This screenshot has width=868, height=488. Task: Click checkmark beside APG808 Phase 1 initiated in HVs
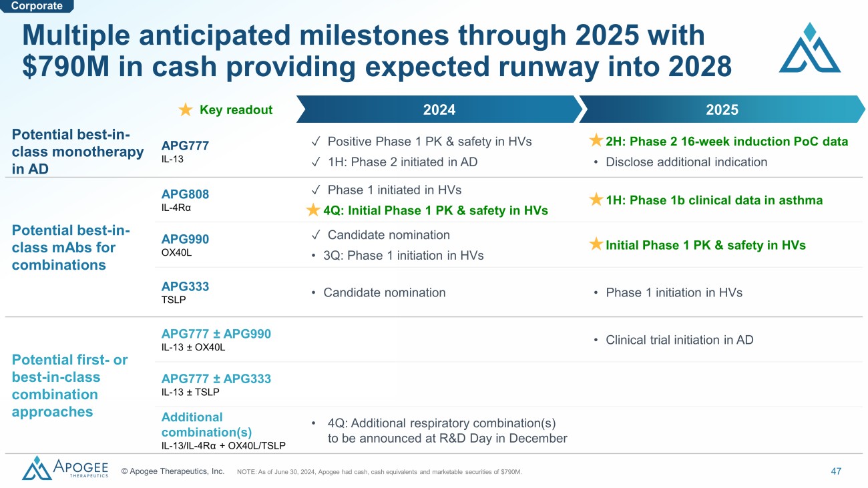314,190
